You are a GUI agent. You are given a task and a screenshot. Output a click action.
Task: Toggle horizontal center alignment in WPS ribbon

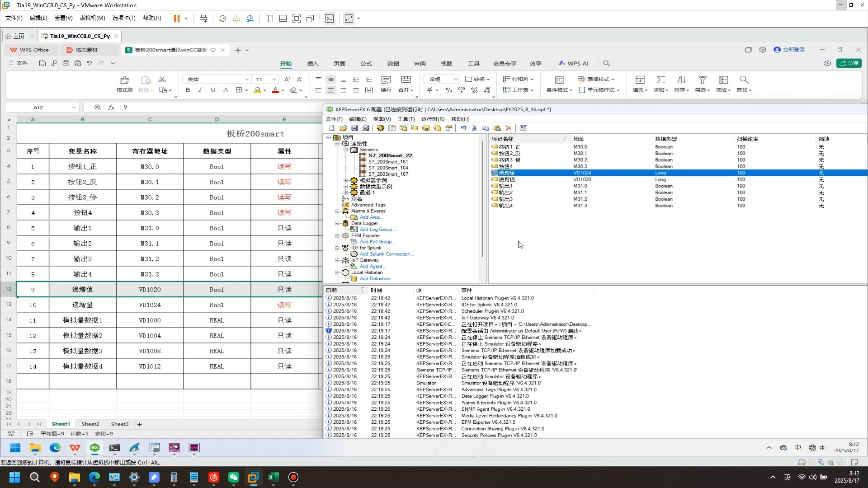coord(331,90)
